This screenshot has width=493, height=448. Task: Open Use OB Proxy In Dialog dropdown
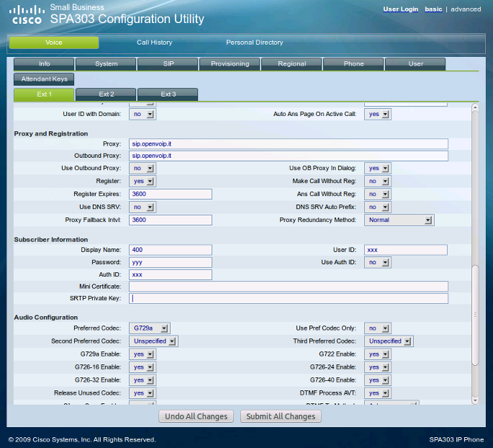point(378,169)
